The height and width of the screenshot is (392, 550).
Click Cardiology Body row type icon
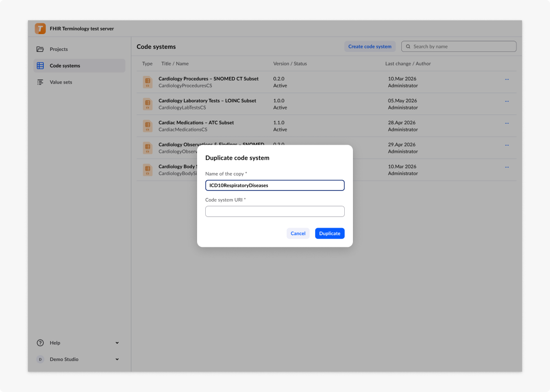pyautogui.click(x=148, y=170)
